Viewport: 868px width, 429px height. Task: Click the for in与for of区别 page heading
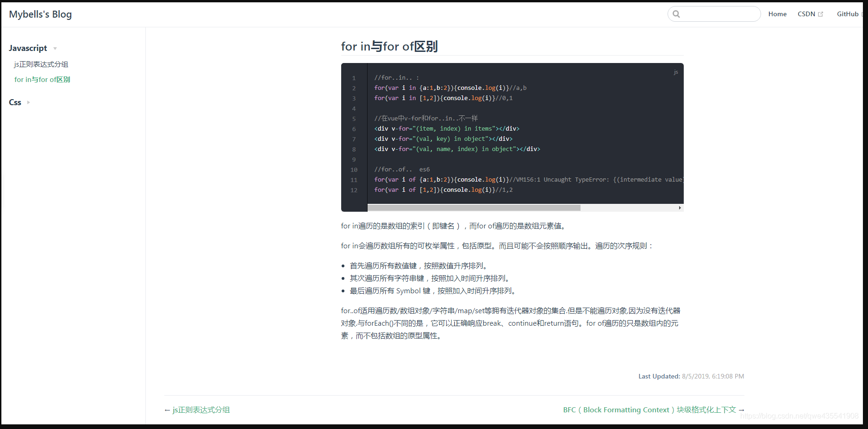[389, 46]
